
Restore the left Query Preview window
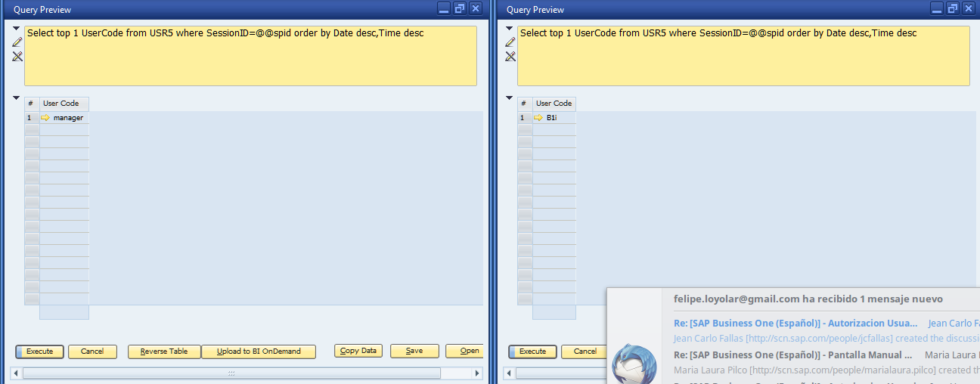(x=460, y=8)
